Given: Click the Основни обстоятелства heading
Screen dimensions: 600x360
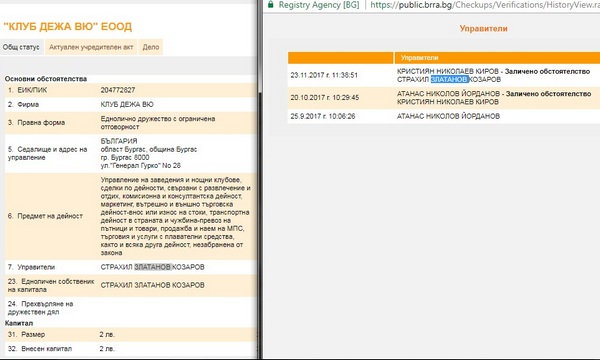Looking at the screenshot, I should pyautogui.click(x=46, y=79).
